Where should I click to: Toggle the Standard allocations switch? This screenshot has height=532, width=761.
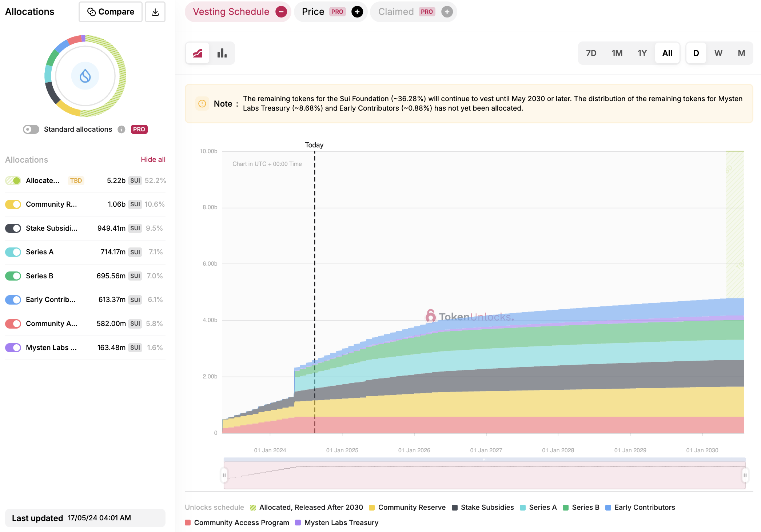pyautogui.click(x=31, y=130)
